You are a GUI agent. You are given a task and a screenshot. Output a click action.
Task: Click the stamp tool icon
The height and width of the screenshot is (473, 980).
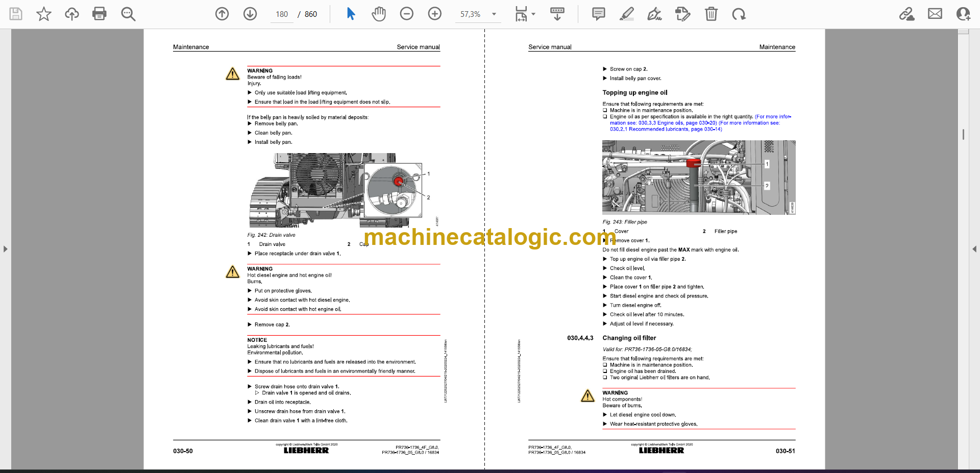coord(682,14)
